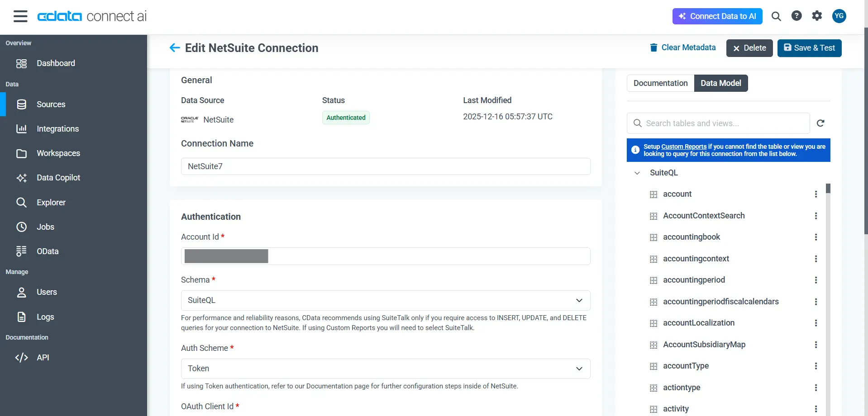Select OData in the sidebar
The height and width of the screenshot is (416, 868).
pos(47,251)
